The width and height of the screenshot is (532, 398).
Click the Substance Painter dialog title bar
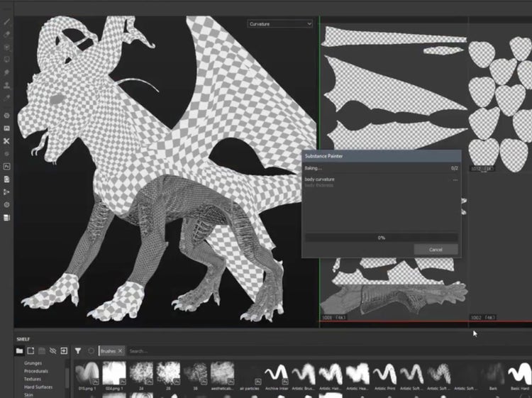[x=382, y=156]
